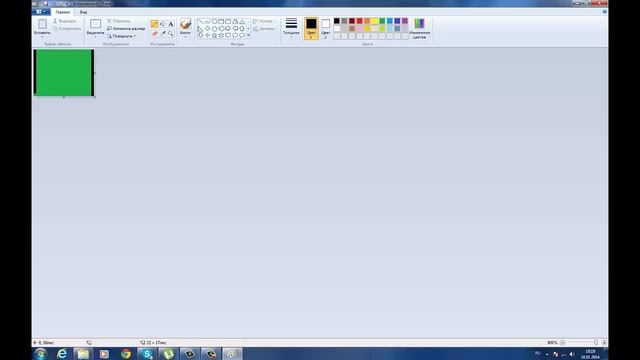The height and width of the screenshot is (360, 640).
Task: Choose the Right arrow shape
Action: click(x=228, y=29)
